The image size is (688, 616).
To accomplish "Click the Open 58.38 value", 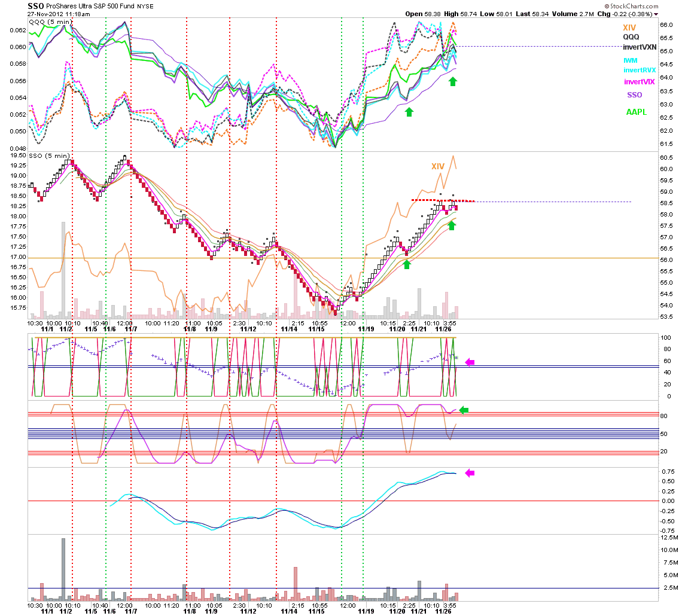I will tap(423, 14).
